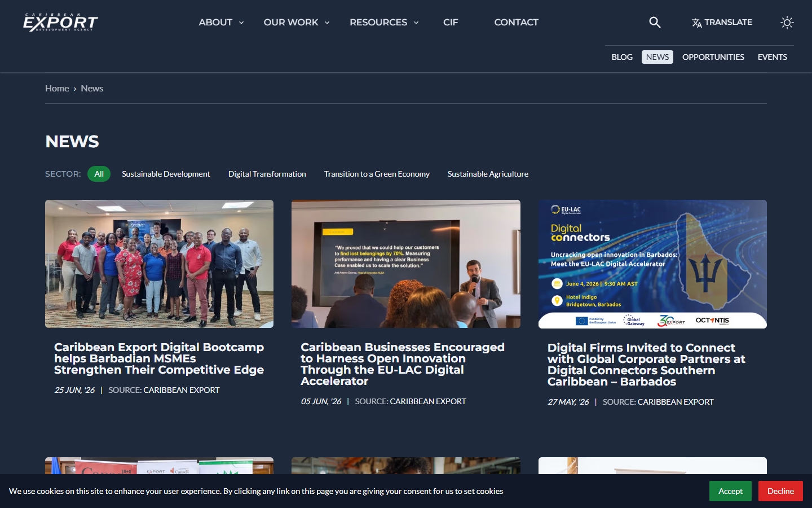Click the translate language icon
This screenshot has width=812, height=508.
[x=697, y=23]
